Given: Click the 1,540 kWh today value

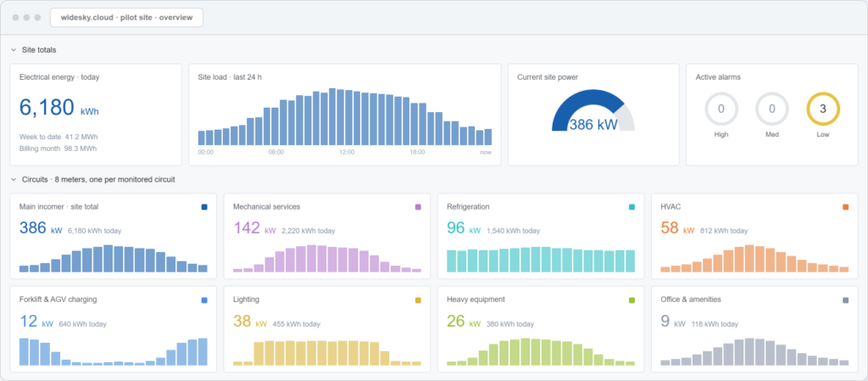Looking at the screenshot, I should [513, 231].
